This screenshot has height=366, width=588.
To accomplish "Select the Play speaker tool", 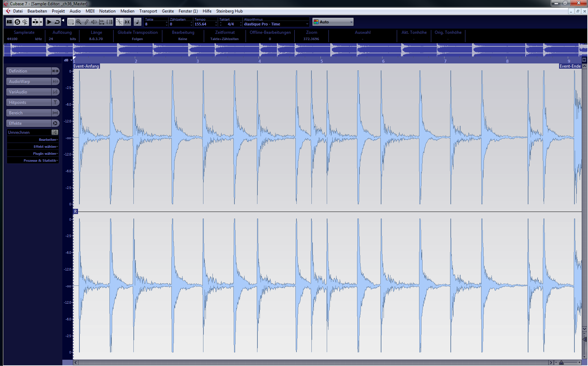I will tap(94, 22).
